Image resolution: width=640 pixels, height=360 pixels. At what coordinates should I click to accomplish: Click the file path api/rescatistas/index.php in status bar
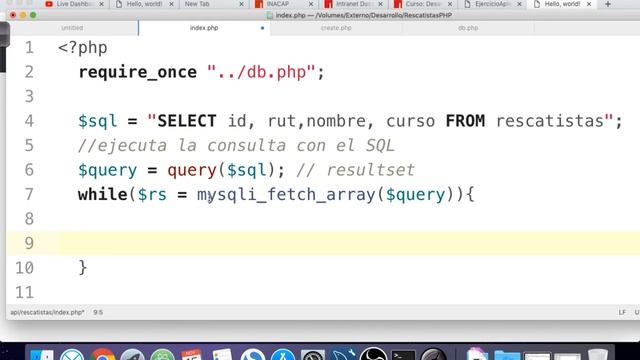[47, 312]
